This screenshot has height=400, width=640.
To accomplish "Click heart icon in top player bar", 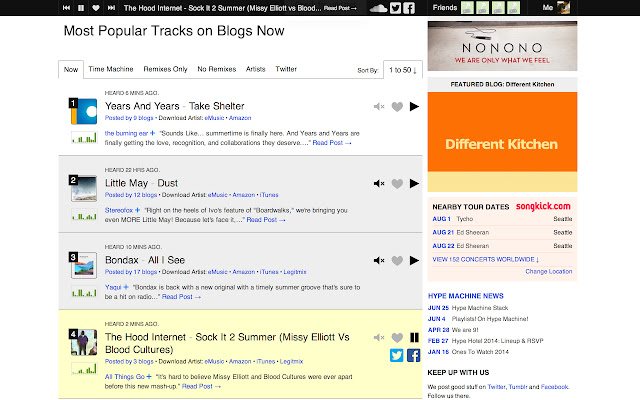I will point(95,8).
